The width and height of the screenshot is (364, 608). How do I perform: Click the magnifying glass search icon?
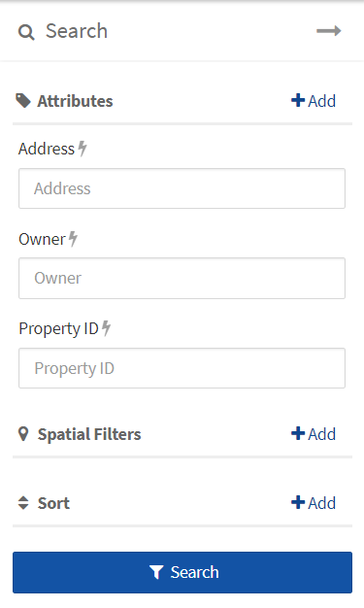tap(26, 32)
